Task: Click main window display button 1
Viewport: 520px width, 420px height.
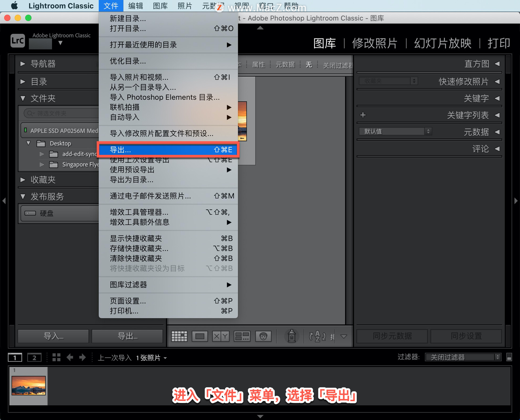Action: (15, 357)
